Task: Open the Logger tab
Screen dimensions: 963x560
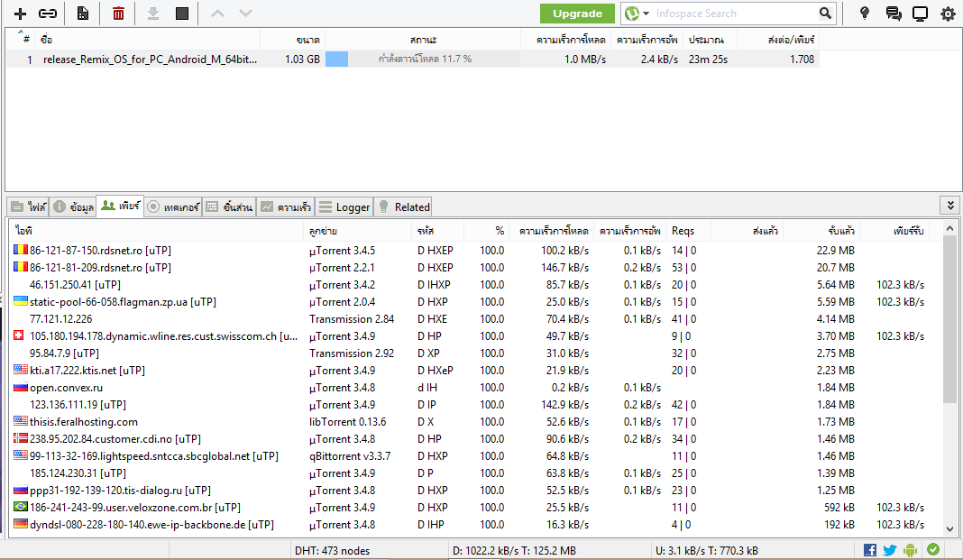Action: pyautogui.click(x=344, y=207)
